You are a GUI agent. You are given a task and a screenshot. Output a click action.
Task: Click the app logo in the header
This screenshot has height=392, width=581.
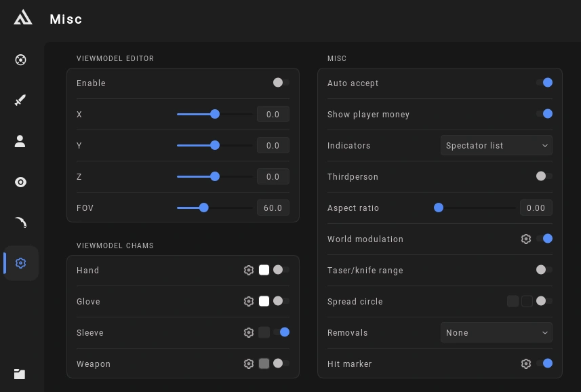(x=23, y=18)
